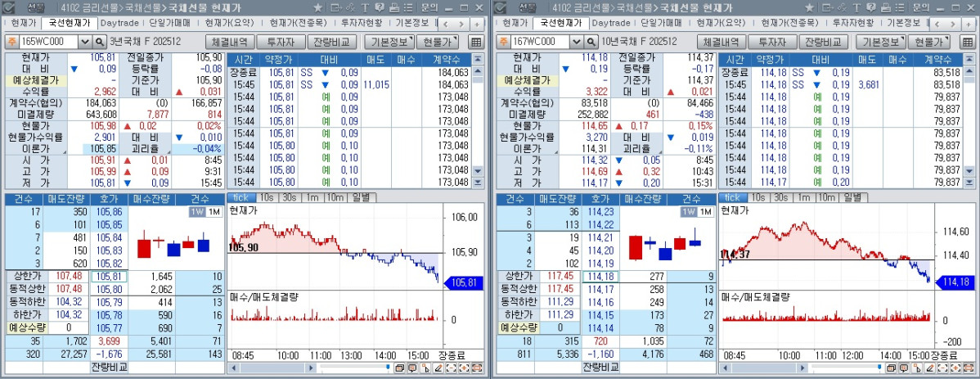Click the list menu icon in left window title bar

[x=408, y=8]
